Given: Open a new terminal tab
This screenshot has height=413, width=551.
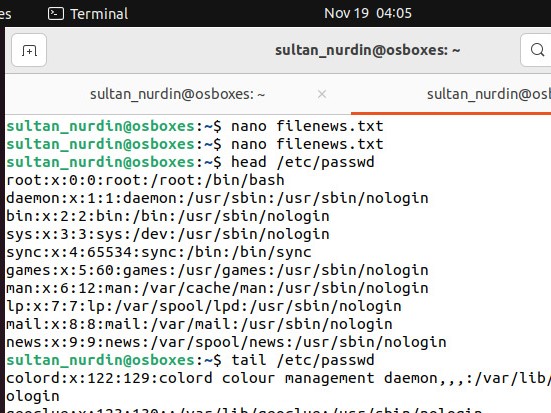Looking at the screenshot, I should click(x=29, y=50).
